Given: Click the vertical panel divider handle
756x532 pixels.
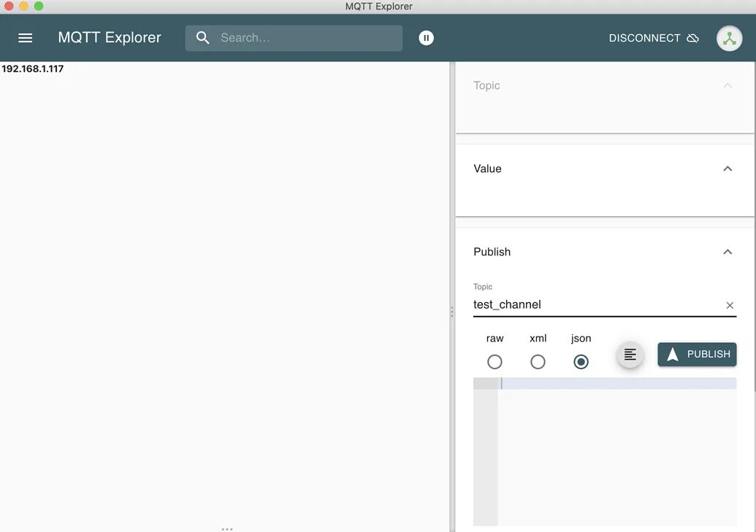Looking at the screenshot, I should [451, 312].
